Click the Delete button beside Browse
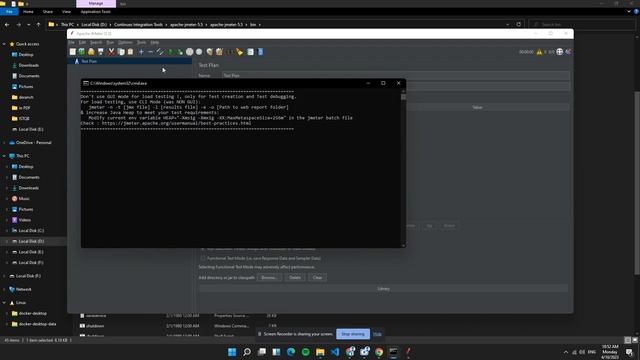The height and width of the screenshot is (360, 640). click(295, 278)
